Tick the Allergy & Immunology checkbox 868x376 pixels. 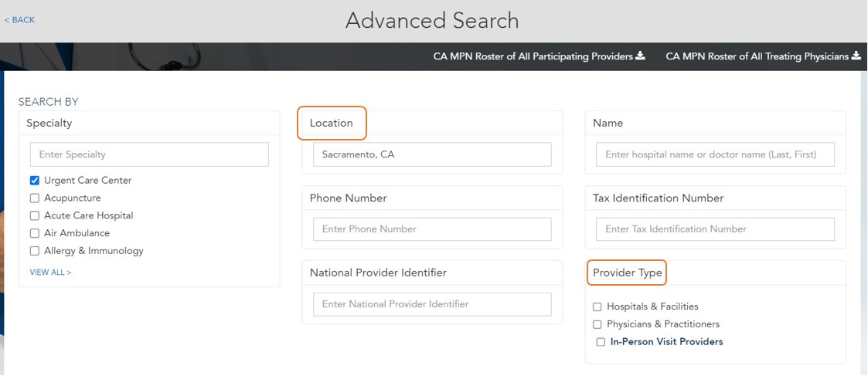(x=35, y=251)
